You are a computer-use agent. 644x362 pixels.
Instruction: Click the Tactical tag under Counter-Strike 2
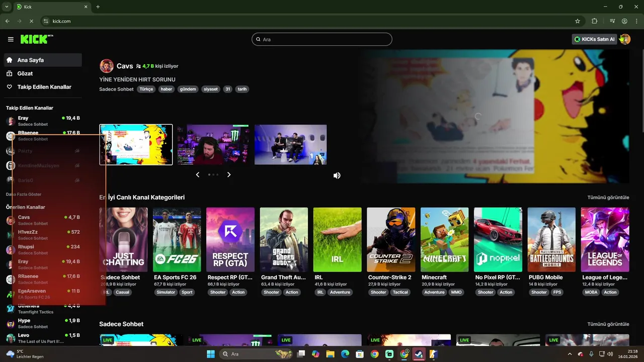400,292
